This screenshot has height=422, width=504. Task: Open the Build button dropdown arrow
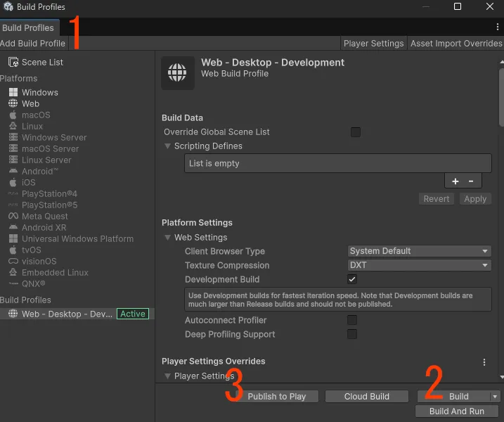coord(495,397)
